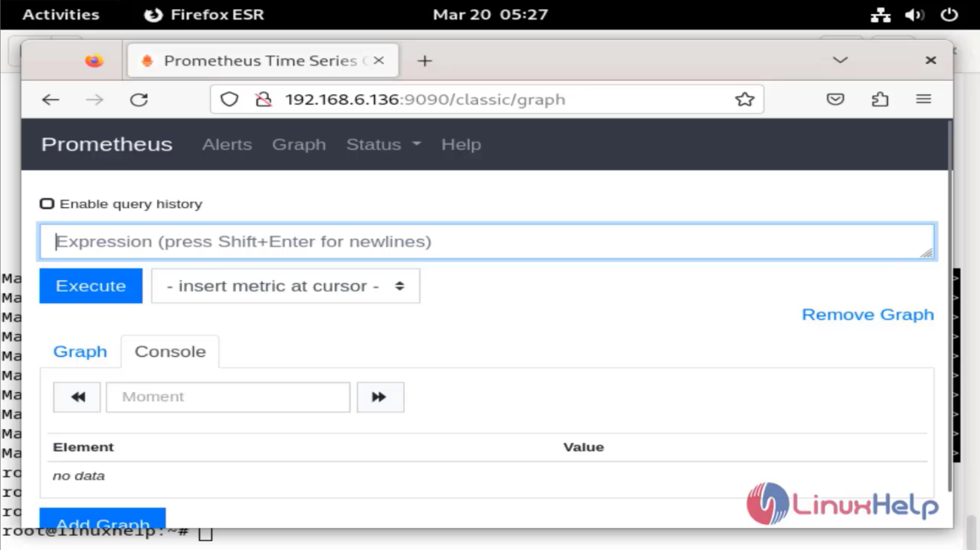This screenshot has width=980, height=550.
Task: Open the Alerts navigation item
Action: 227,144
